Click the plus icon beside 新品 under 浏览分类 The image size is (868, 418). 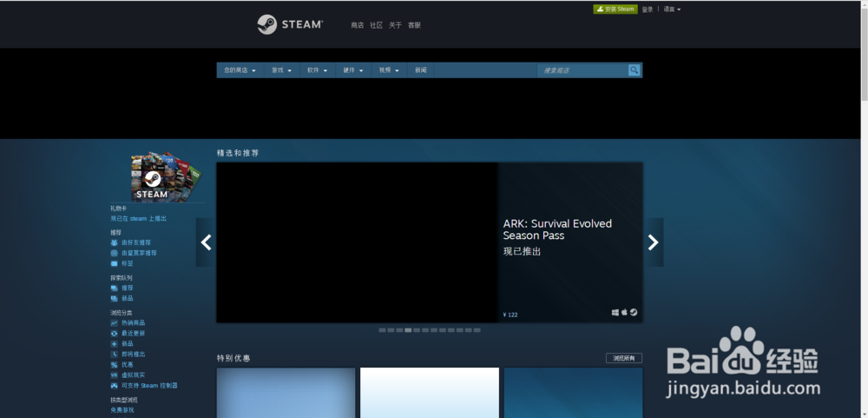coord(114,344)
